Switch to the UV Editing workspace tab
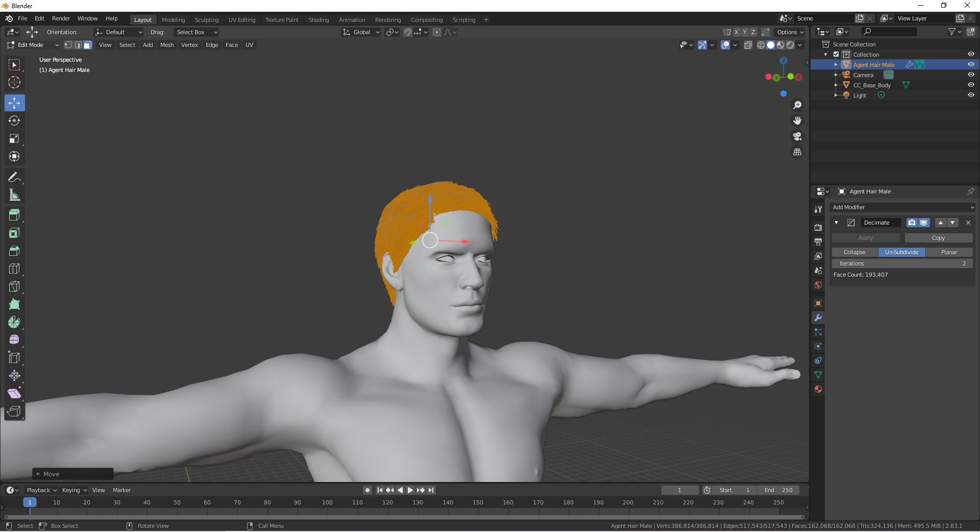Screen dimensions: 980x532 pyautogui.click(x=242, y=20)
